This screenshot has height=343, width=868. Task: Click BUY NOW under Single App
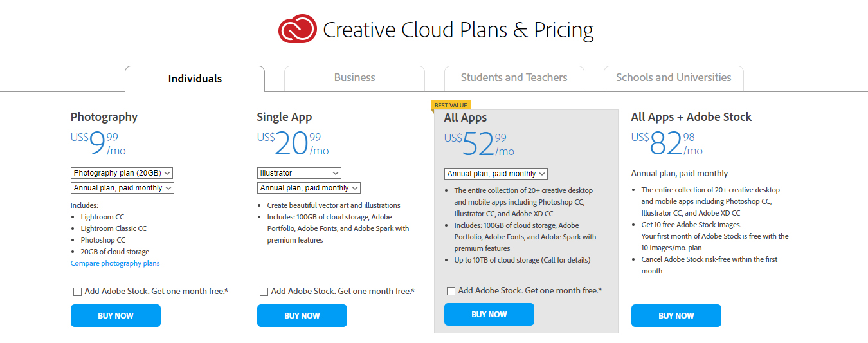pos(302,316)
